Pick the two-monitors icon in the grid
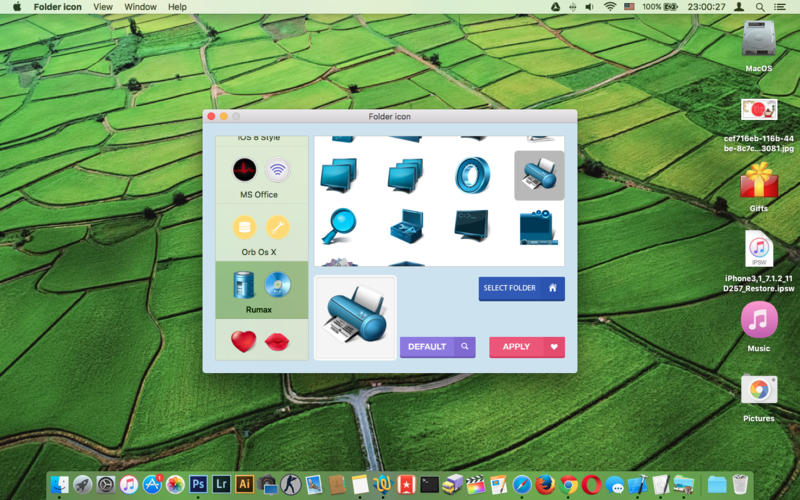The image size is (800, 500). pos(339,174)
